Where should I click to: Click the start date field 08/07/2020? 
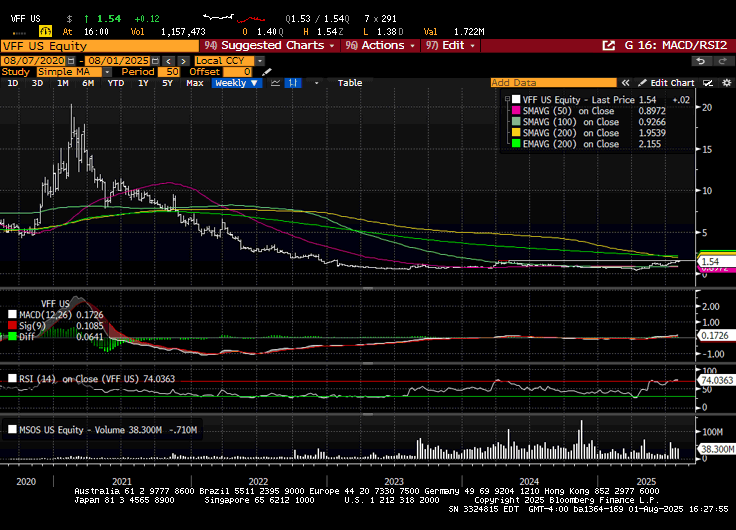tap(34, 61)
